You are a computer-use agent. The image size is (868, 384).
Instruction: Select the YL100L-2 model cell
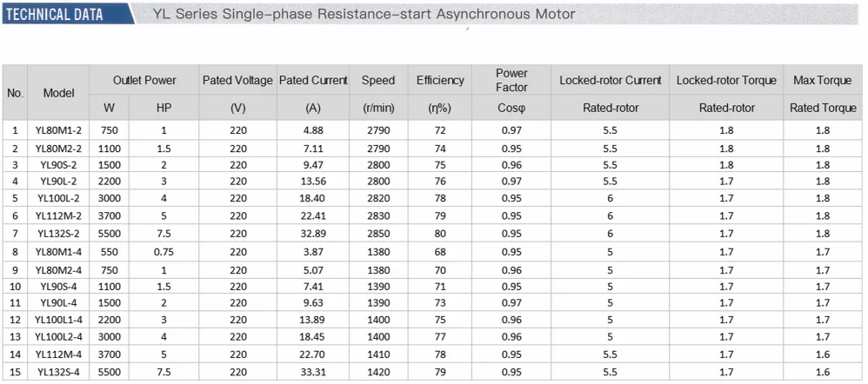(x=58, y=198)
